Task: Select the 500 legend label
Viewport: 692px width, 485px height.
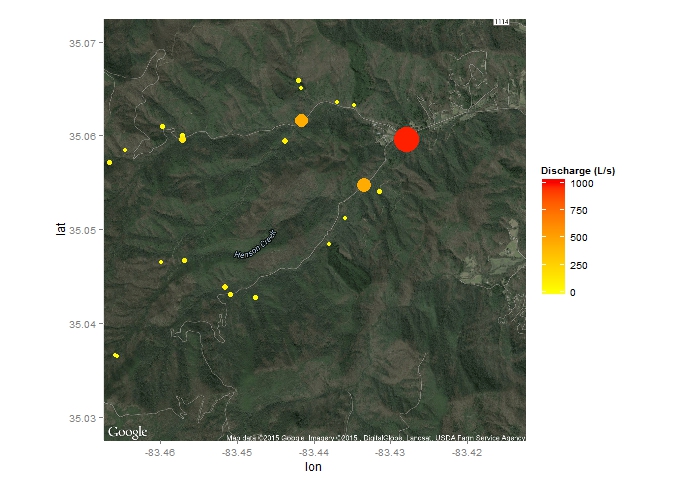Action: coord(579,238)
